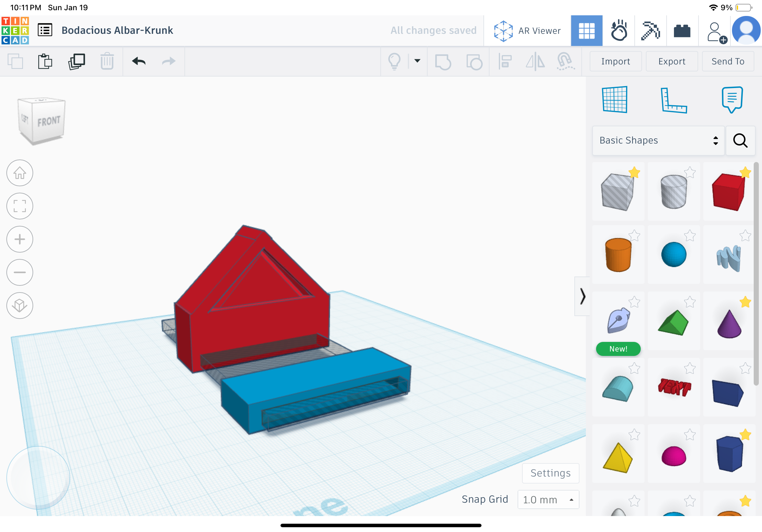The image size is (762, 532).
Task: Select the Notes tool
Action: click(x=732, y=100)
